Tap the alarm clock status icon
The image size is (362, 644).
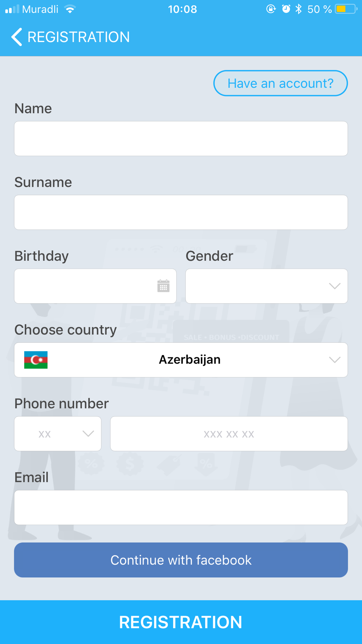[x=286, y=9]
